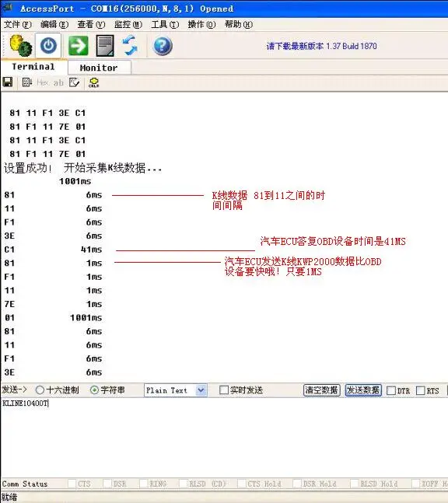
Task: Open the 监控(M) menu
Action: [x=128, y=24]
